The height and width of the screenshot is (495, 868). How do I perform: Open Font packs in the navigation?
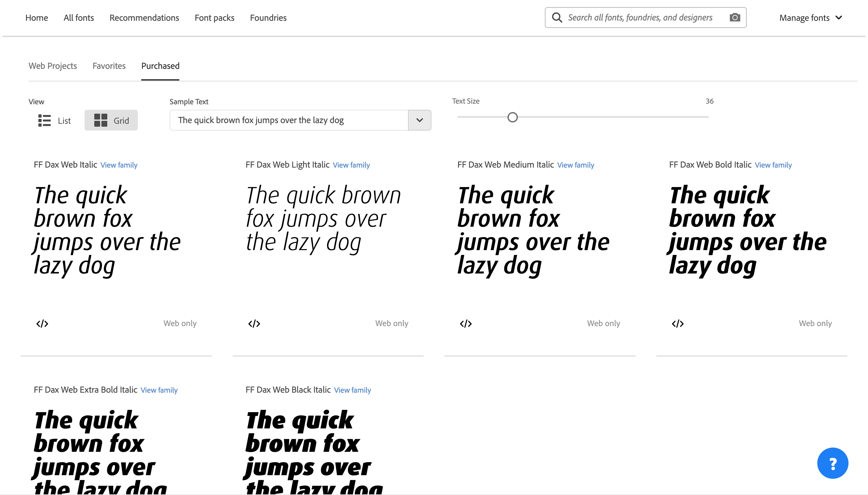pos(214,18)
